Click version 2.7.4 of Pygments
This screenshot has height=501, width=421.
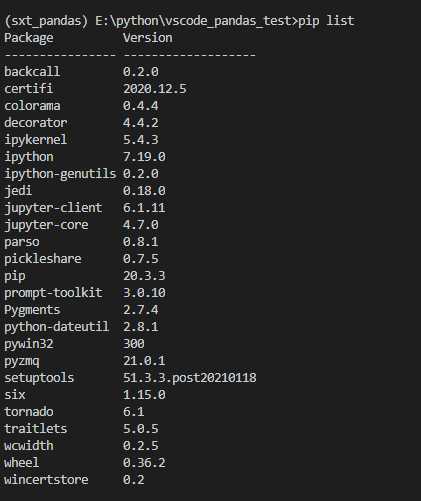(x=141, y=310)
